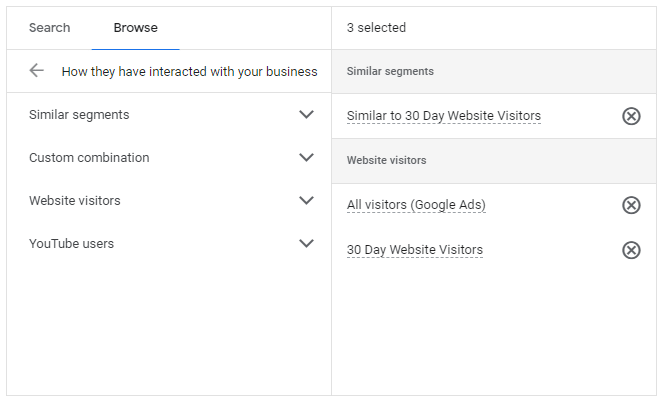Click the YouTube users category label
663x400 pixels.
[71, 244]
